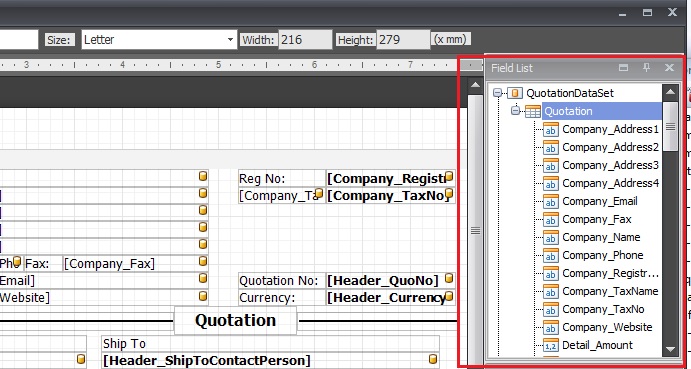
Task: Select Company_Phone in Field List
Action: click(602, 255)
